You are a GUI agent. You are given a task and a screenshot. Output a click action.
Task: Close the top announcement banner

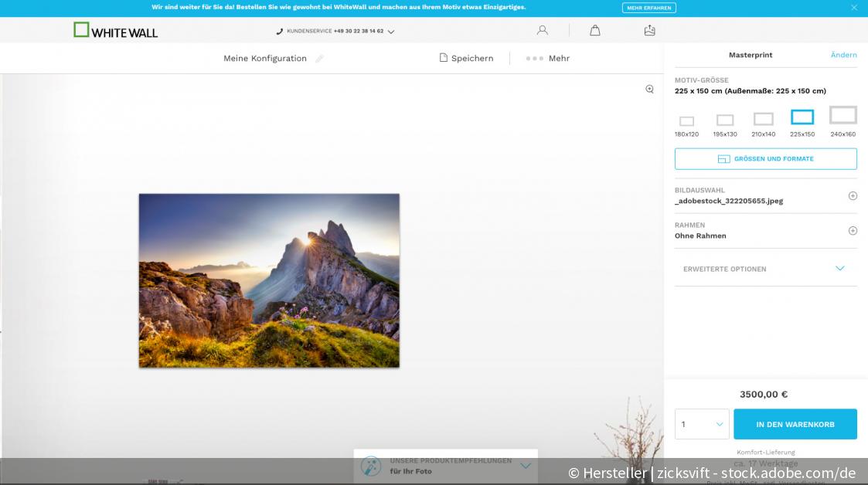tap(854, 8)
